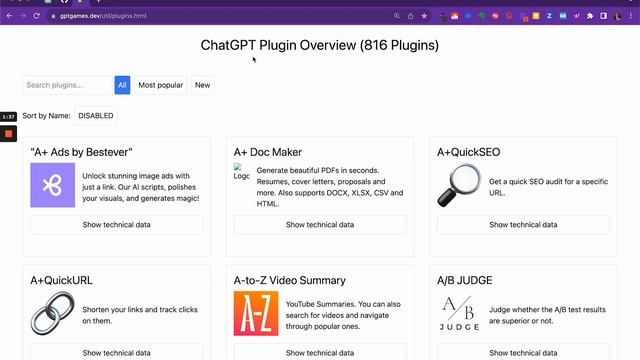
Task: Show technical data for A+ Doc Maker
Action: coord(320,224)
